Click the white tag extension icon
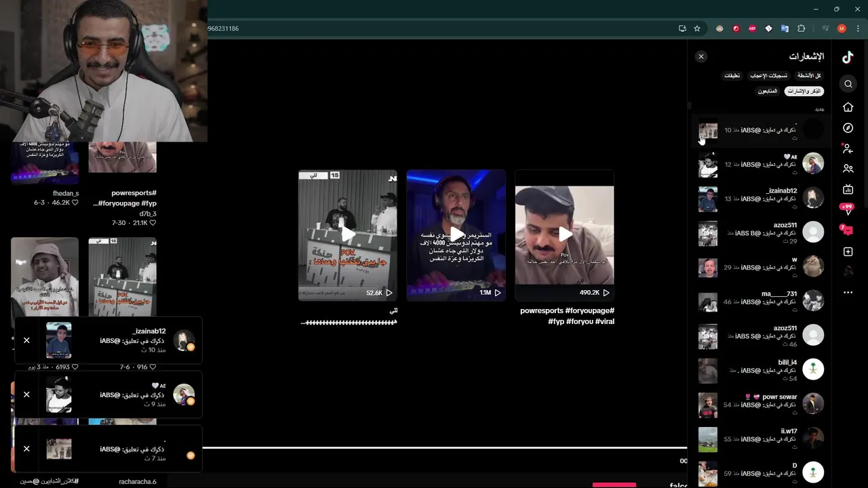The height and width of the screenshot is (488, 868). coord(768,28)
